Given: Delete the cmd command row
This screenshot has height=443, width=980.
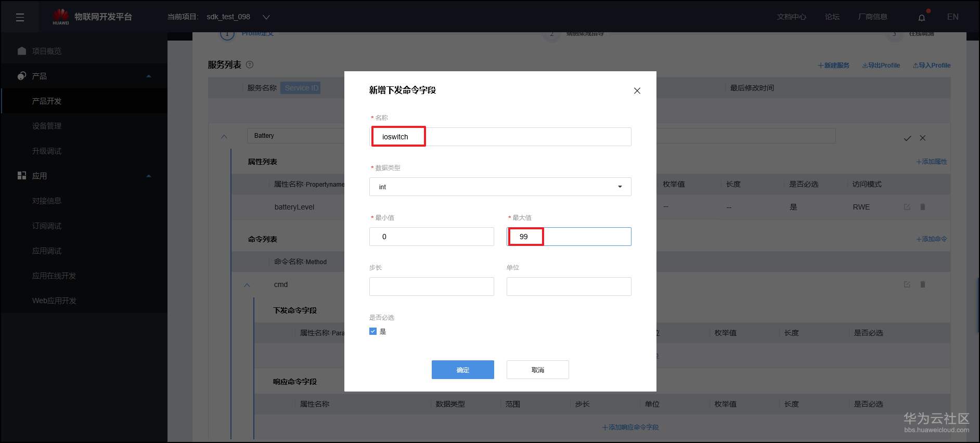Looking at the screenshot, I should (x=923, y=284).
